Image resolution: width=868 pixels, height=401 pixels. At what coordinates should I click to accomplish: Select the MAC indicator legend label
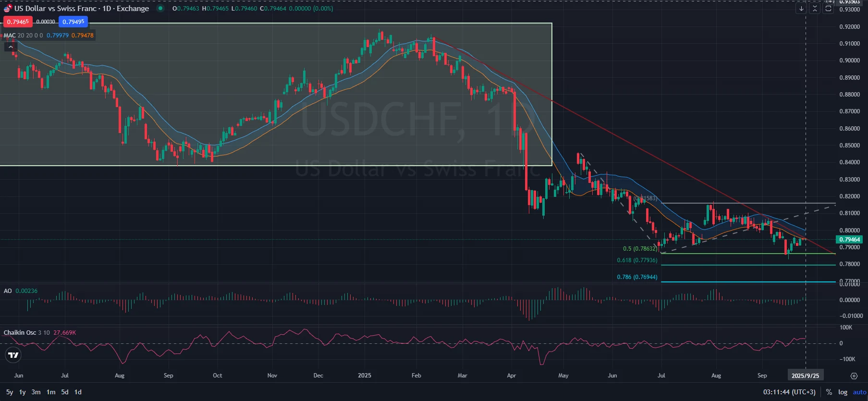click(x=10, y=36)
